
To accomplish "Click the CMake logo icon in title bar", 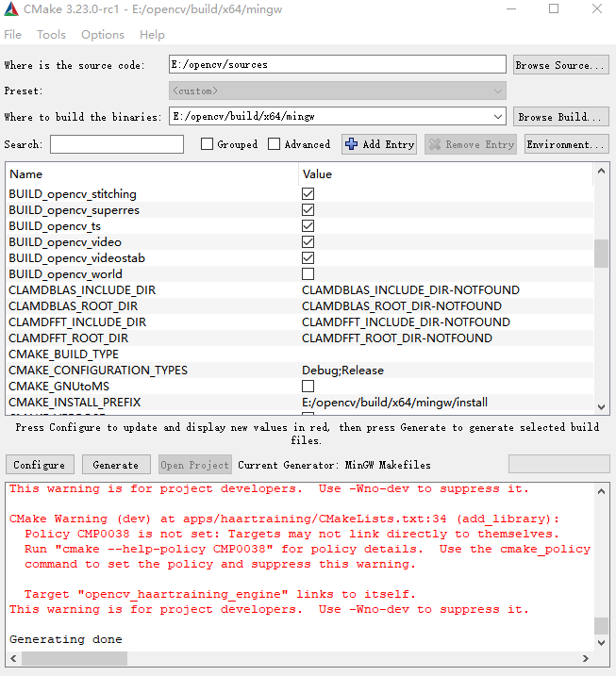I will [10, 9].
